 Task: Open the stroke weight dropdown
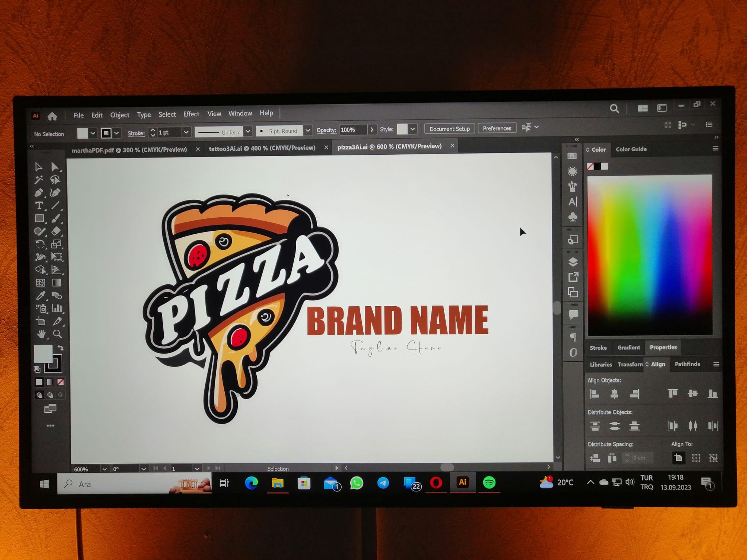(186, 132)
